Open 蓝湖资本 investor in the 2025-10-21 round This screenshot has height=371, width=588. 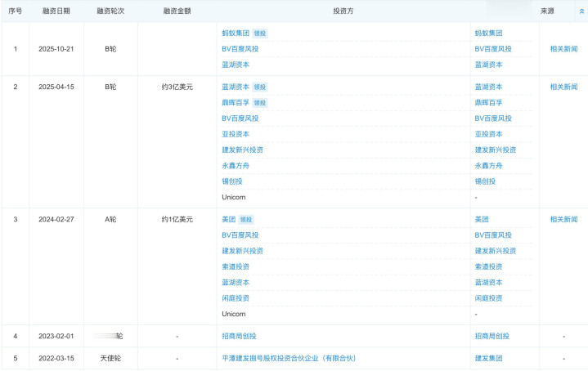[x=236, y=65]
